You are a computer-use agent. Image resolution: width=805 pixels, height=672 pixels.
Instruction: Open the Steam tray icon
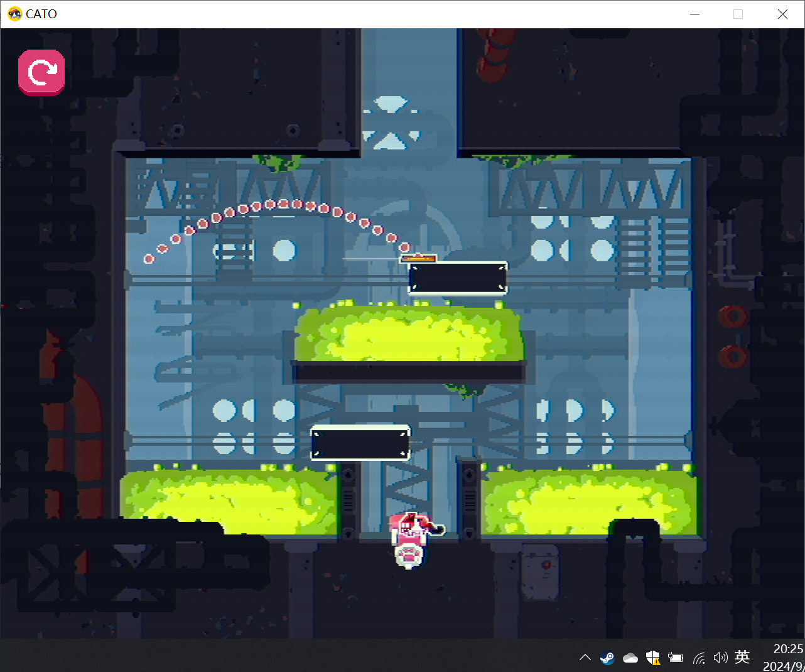pyautogui.click(x=607, y=658)
